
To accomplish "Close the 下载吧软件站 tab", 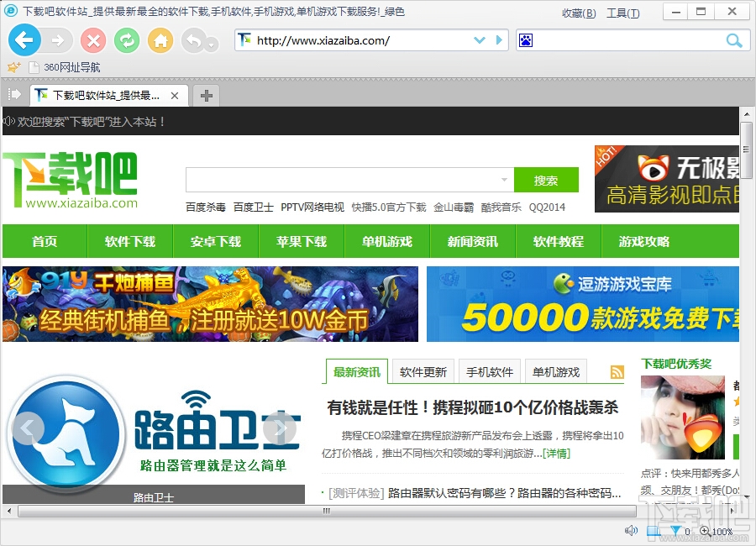I will click(x=175, y=96).
